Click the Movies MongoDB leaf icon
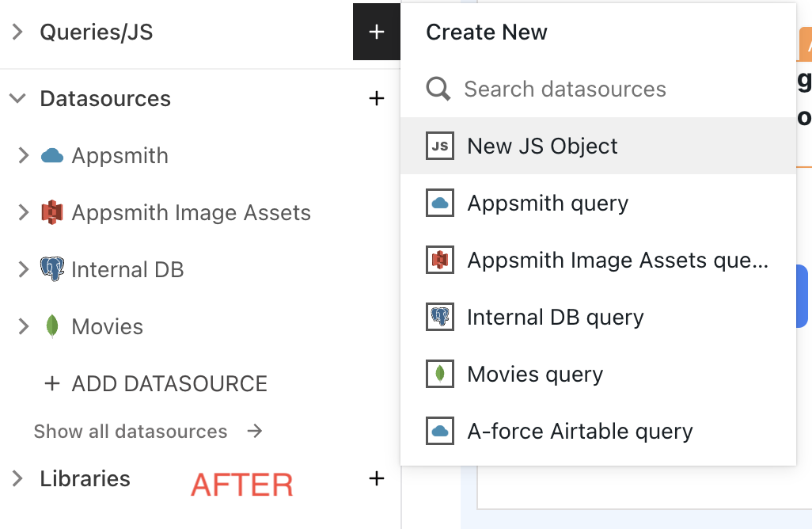 tap(52, 326)
